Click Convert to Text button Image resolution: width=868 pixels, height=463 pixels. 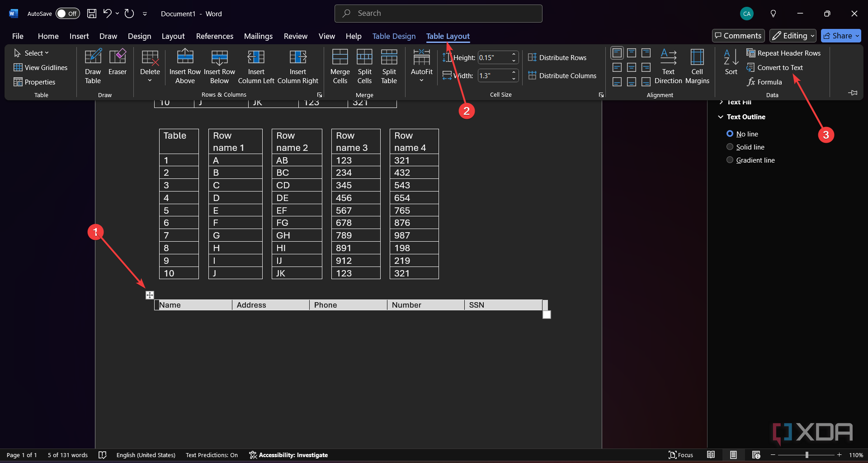pos(775,67)
